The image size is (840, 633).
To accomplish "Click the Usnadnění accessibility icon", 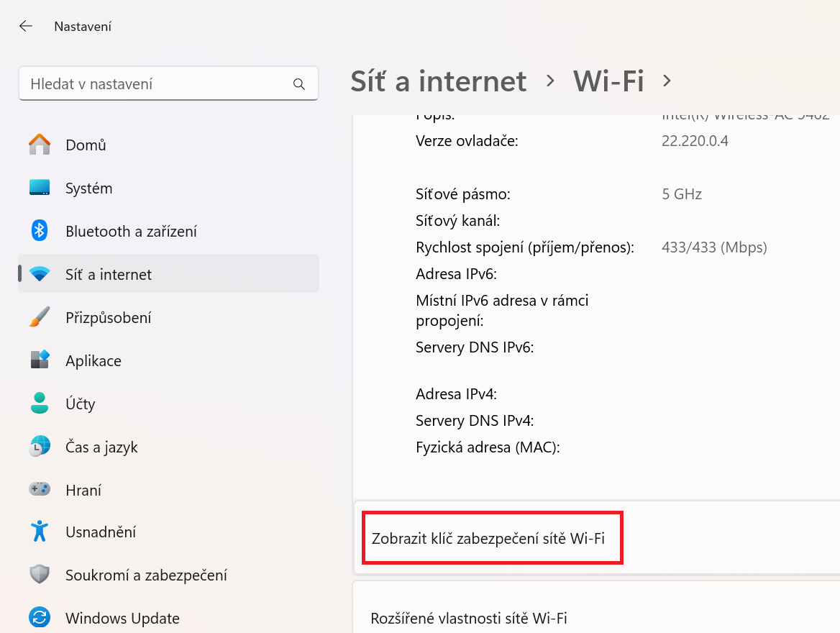I will pyautogui.click(x=40, y=531).
